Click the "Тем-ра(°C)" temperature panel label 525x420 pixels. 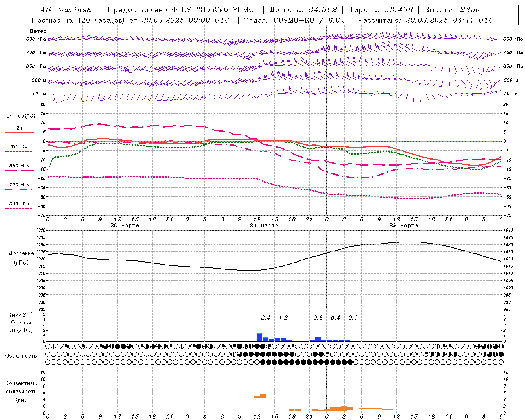[19, 116]
